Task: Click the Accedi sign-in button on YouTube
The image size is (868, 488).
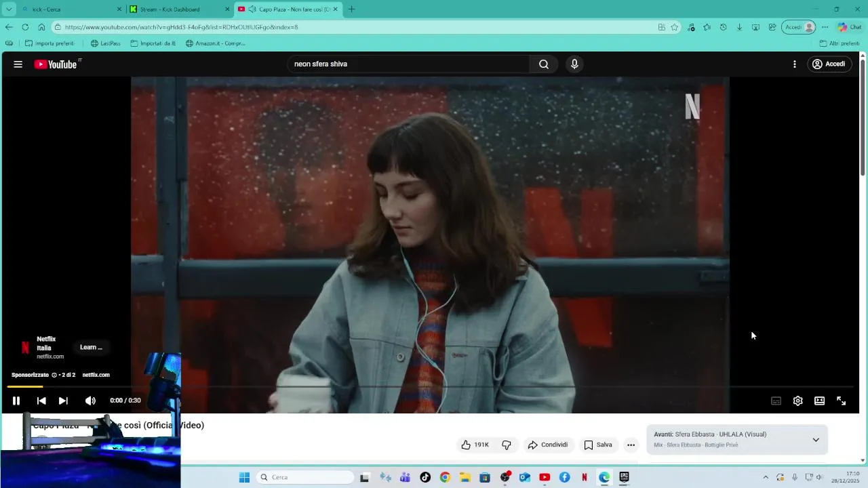Action: 829,64
